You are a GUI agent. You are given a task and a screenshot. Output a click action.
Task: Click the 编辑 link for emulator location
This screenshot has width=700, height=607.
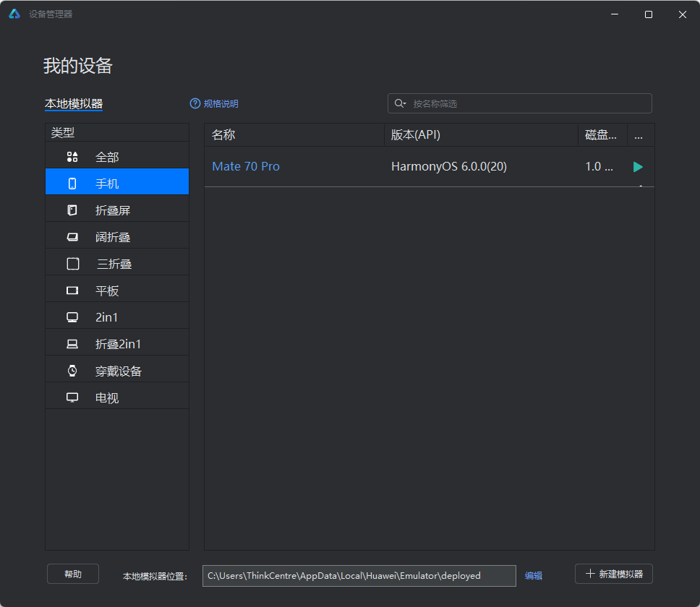tap(534, 576)
